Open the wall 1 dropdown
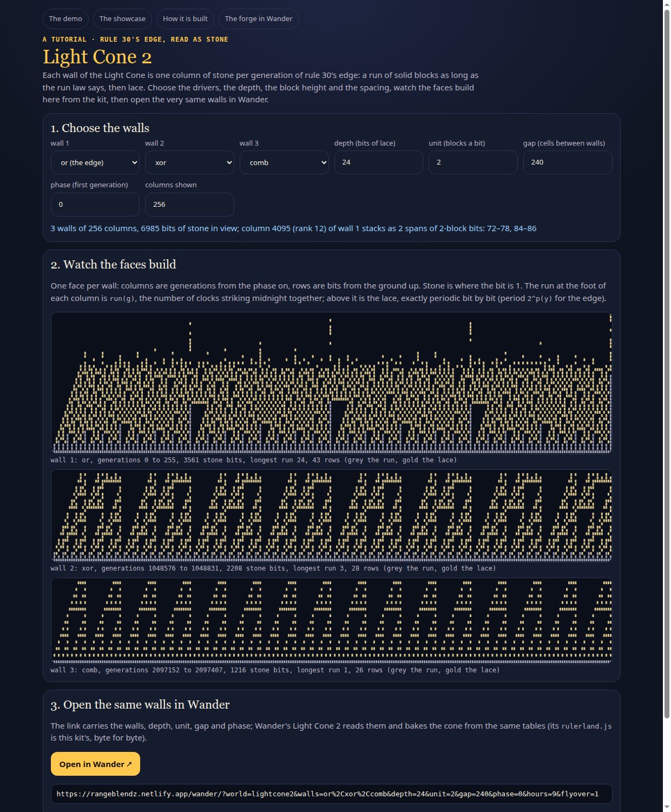Viewport: 671px width, 812px height. [x=95, y=162]
